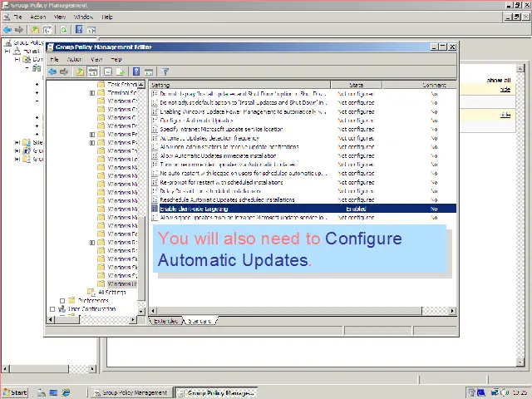Select 'Enable client-side targeting' row
532x399 pixels.
click(x=303, y=209)
